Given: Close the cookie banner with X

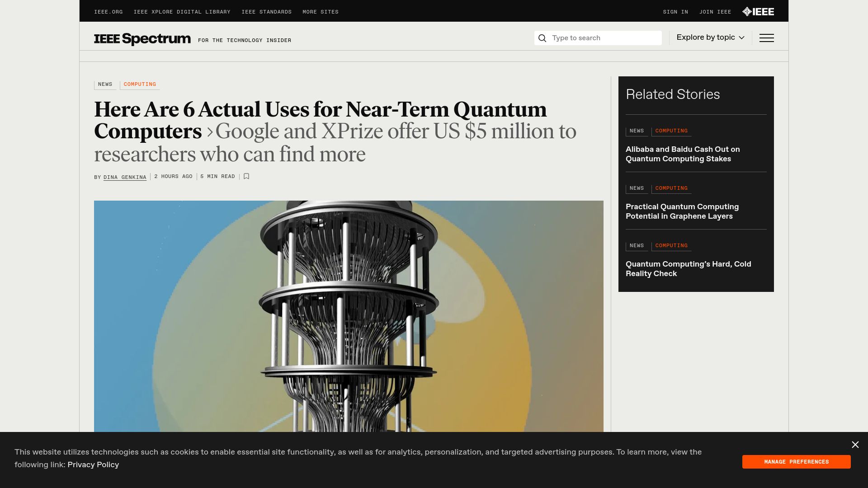Looking at the screenshot, I should [855, 445].
